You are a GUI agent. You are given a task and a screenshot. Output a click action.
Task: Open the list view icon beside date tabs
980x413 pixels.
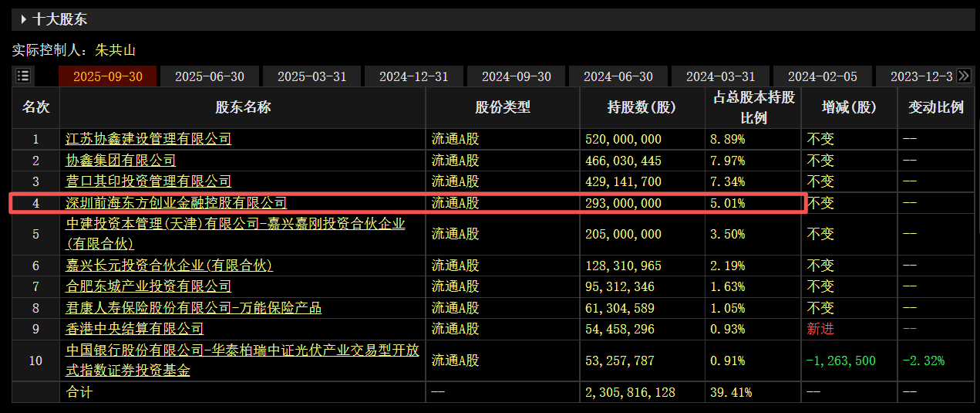pyautogui.click(x=23, y=76)
